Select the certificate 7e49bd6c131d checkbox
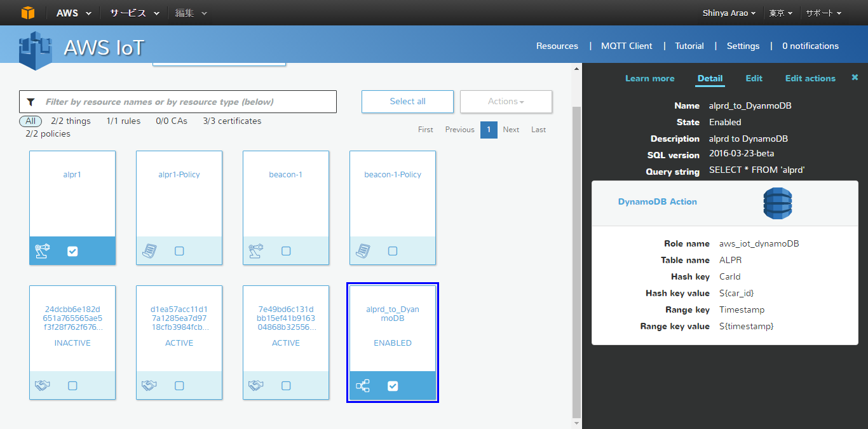Screen dimensions: 868x429 click(286, 386)
